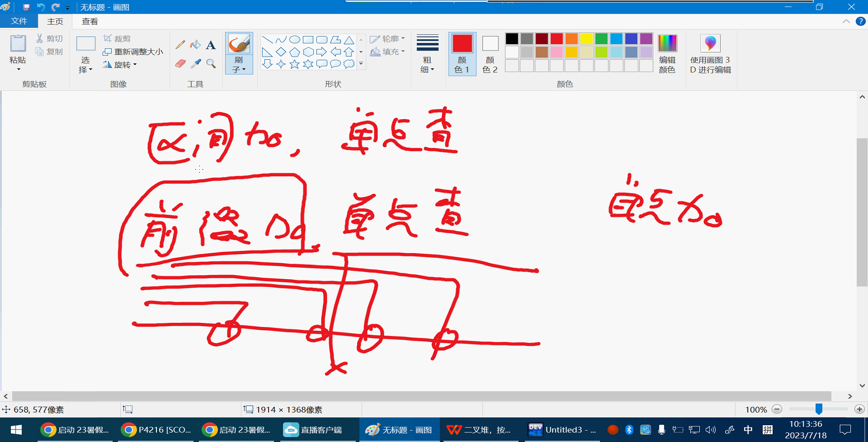
Task: Choose the Right arrow shape
Action: (322, 52)
